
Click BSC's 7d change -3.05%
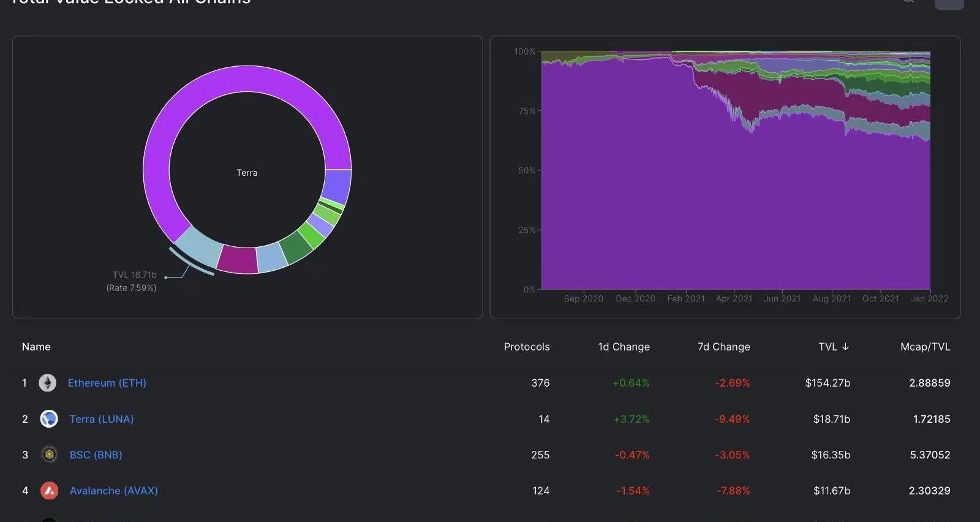733,455
